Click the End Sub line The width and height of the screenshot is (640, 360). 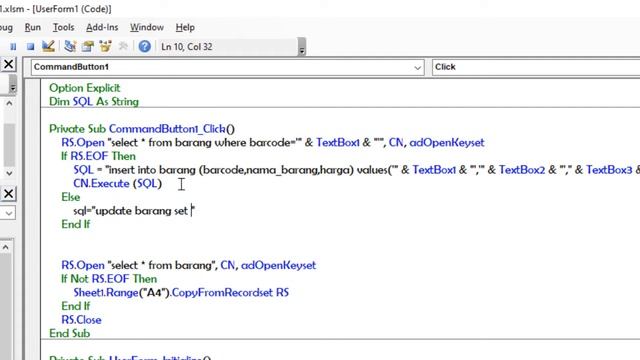pos(69,333)
